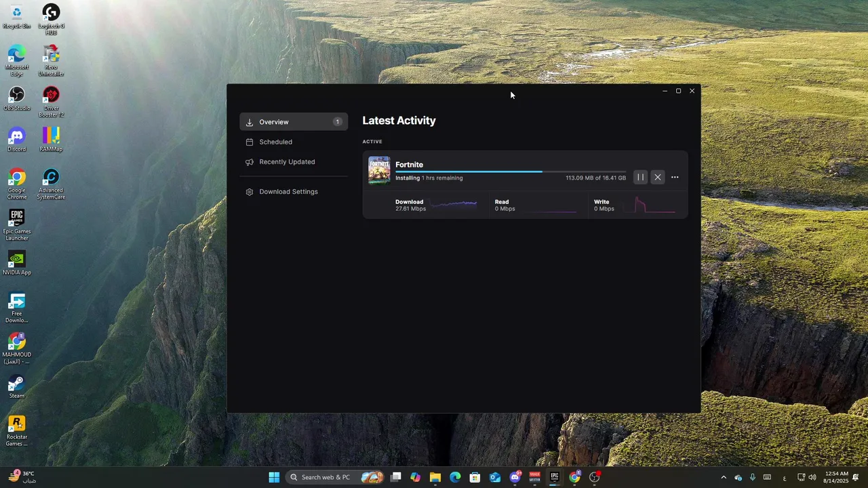Open Discord from the taskbar
Image resolution: width=868 pixels, height=488 pixels.
(x=515, y=477)
